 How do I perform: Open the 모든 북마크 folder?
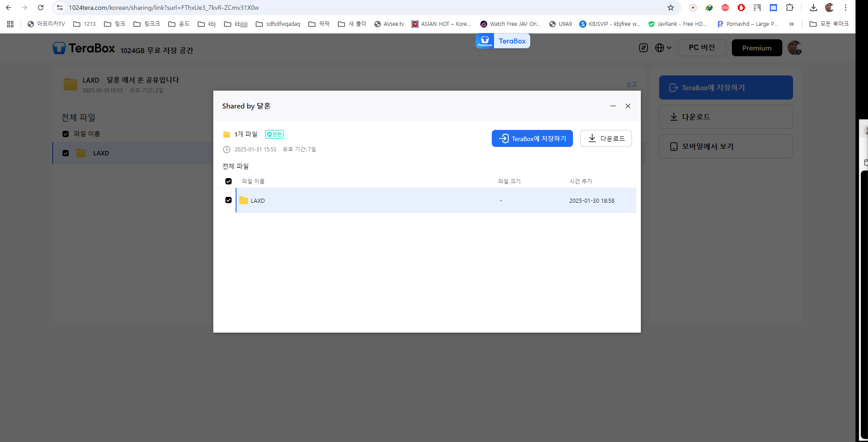click(829, 24)
